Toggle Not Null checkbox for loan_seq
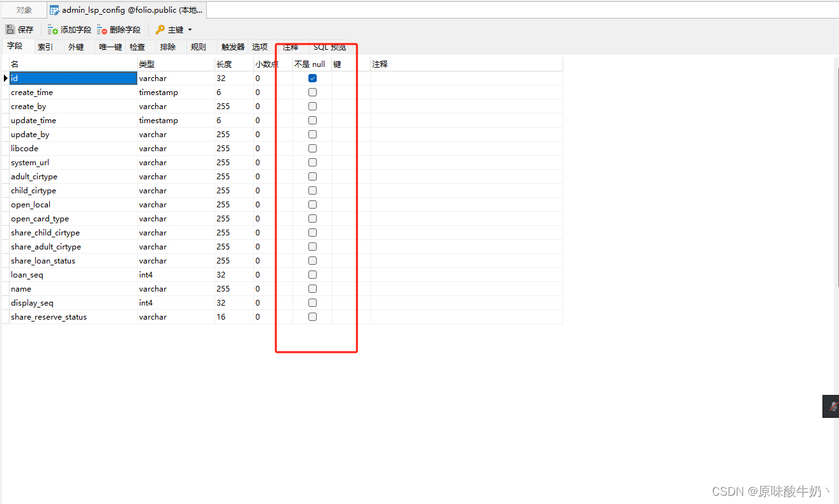 (312, 274)
